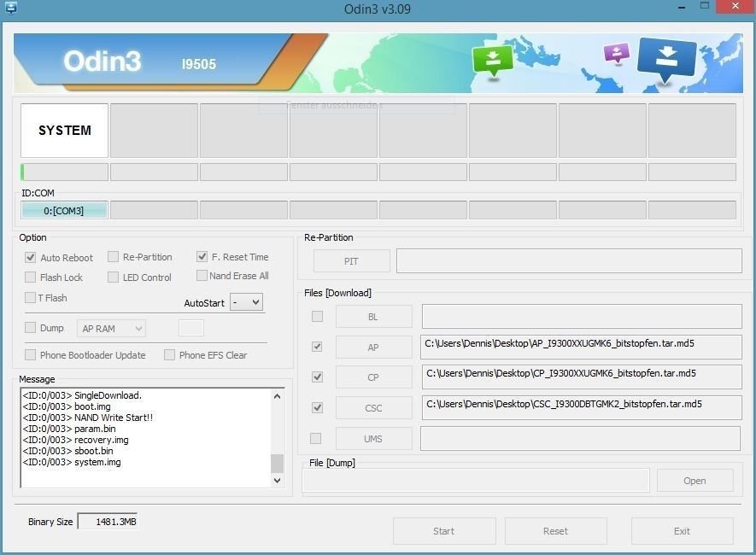Click the first flashing progress bar
The height and width of the screenshot is (555, 756).
pyautogui.click(x=65, y=172)
